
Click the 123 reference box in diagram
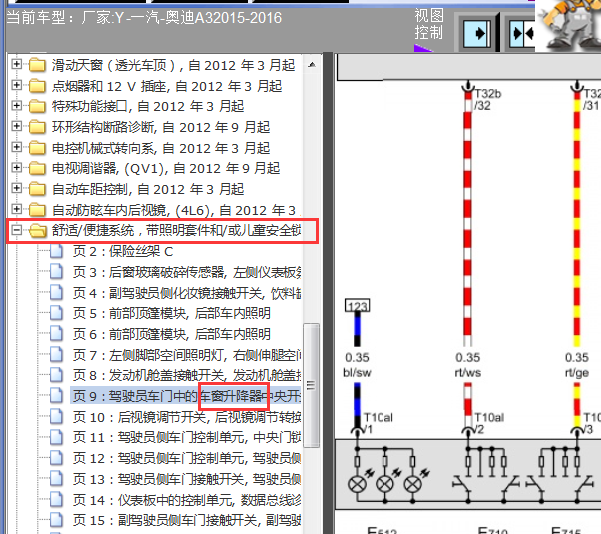[x=358, y=305]
